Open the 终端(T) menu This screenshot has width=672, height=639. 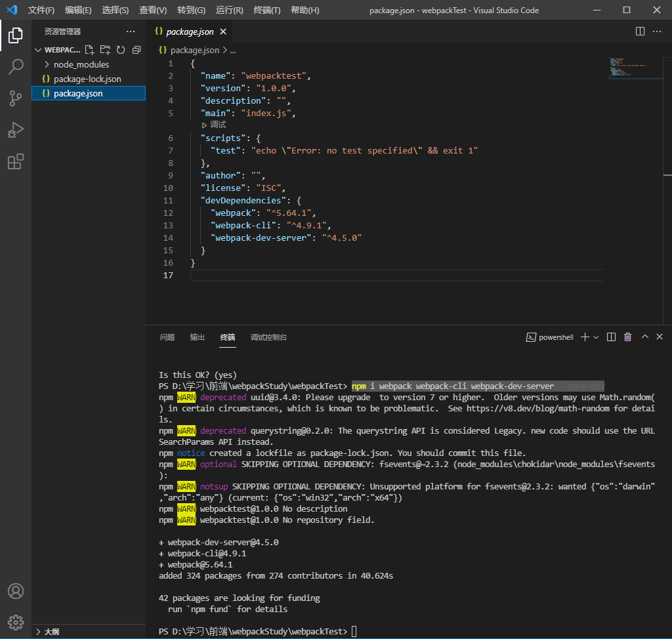267,10
